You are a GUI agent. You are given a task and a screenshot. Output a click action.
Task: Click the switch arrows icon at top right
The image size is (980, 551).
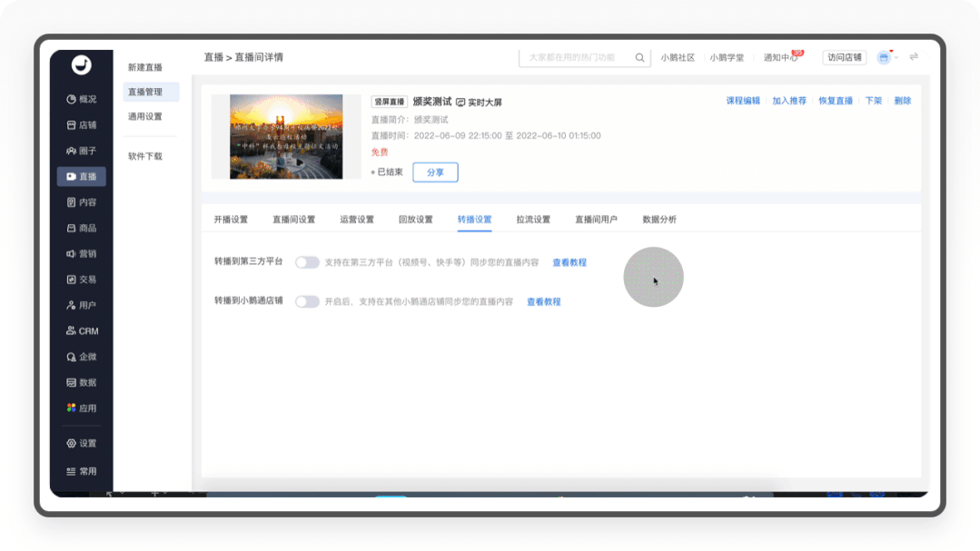click(914, 57)
